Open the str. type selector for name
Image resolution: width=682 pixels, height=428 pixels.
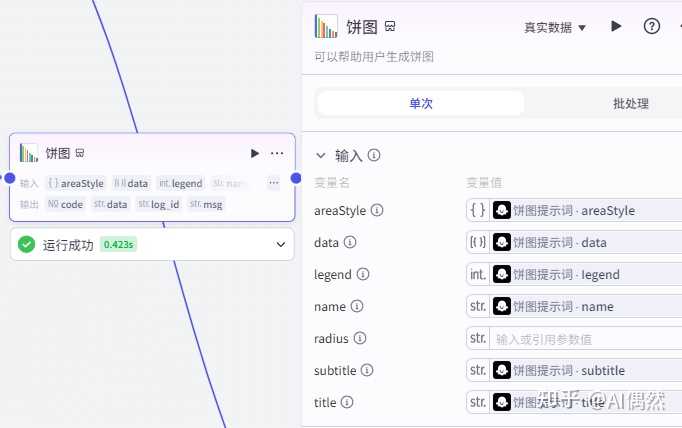478,306
